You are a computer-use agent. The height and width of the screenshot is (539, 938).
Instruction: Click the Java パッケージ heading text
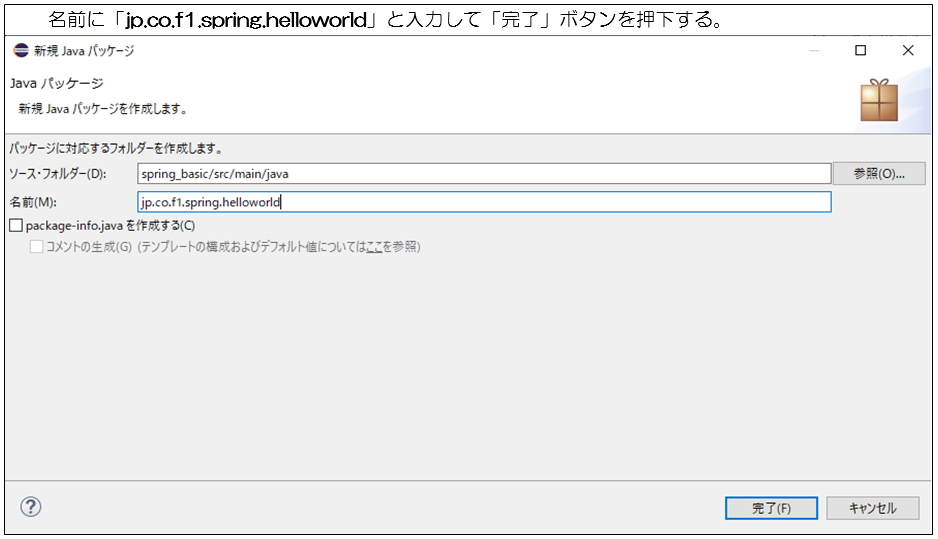[x=56, y=84]
